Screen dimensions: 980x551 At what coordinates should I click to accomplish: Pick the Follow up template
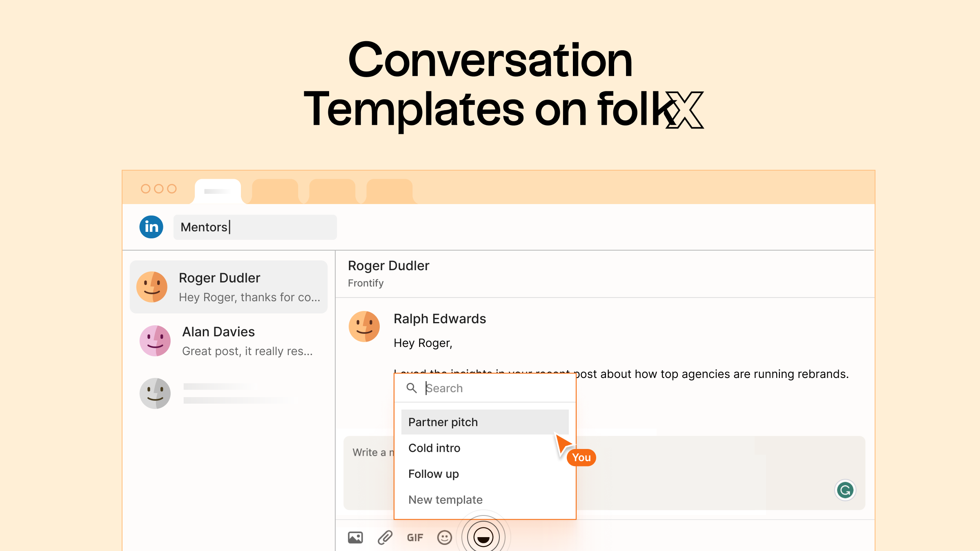click(434, 474)
